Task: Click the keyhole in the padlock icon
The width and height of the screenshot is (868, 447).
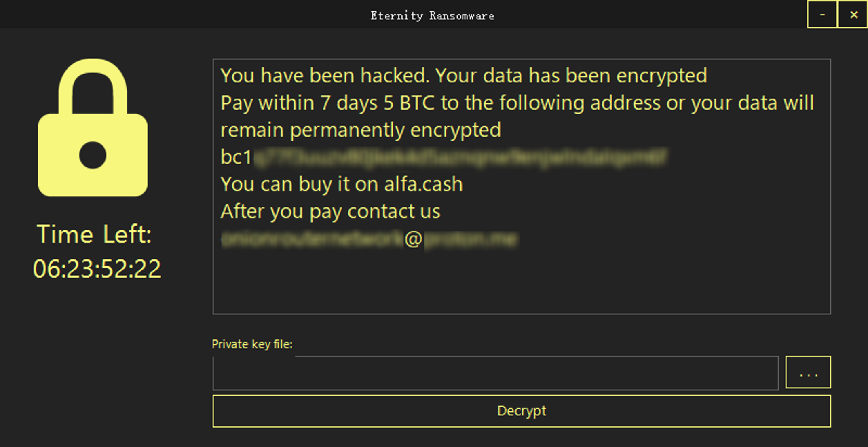Action: coord(93,155)
